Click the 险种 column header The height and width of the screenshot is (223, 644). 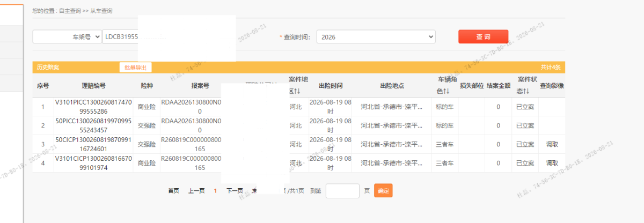click(147, 86)
